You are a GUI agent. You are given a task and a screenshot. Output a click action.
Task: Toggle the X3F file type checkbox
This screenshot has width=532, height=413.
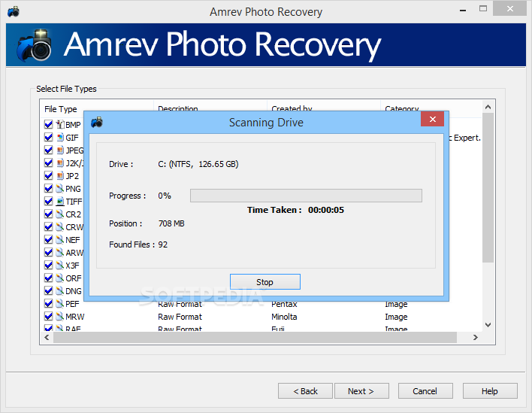tap(49, 266)
